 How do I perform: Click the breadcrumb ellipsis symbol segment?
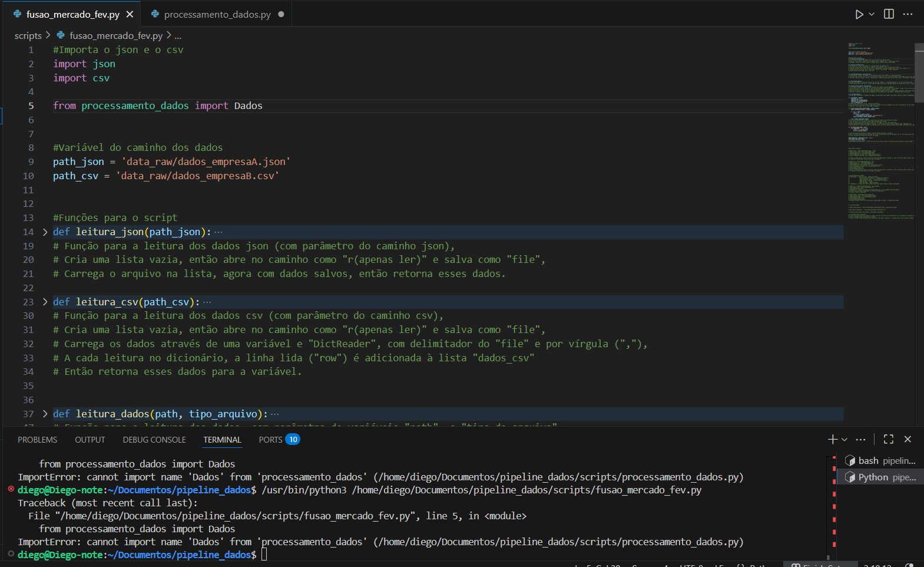click(x=178, y=35)
